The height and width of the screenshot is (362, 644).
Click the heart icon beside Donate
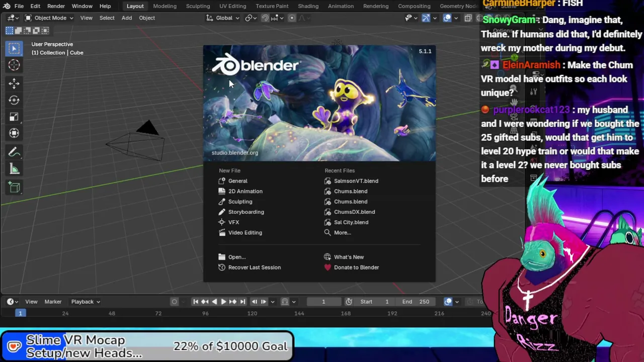[x=328, y=267]
